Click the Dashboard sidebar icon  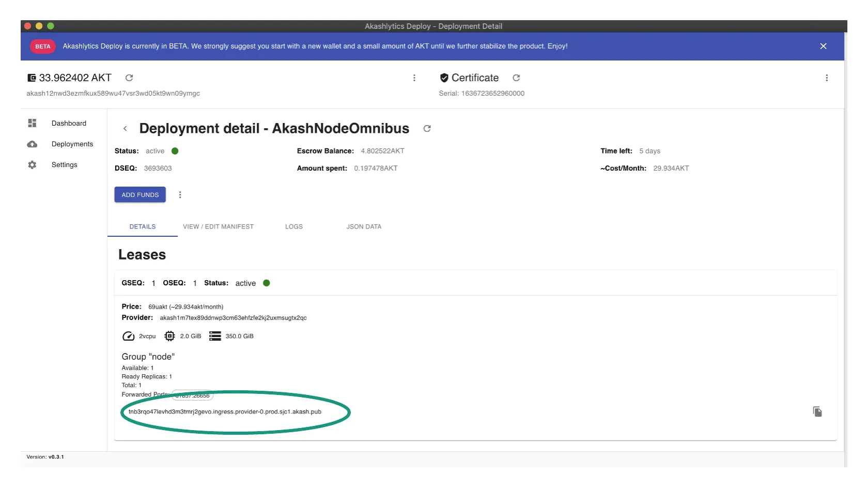tap(32, 123)
